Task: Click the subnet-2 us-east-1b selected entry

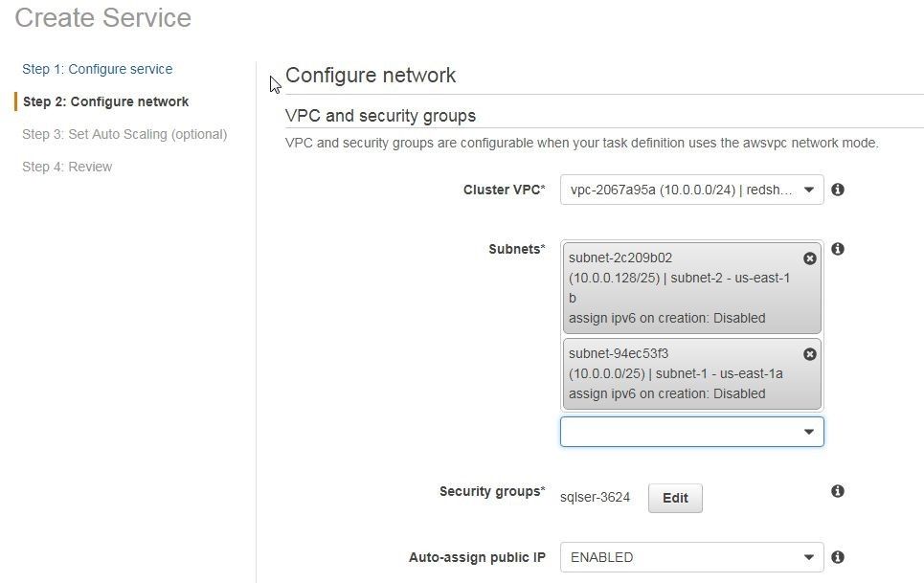Action: tap(692, 288)
